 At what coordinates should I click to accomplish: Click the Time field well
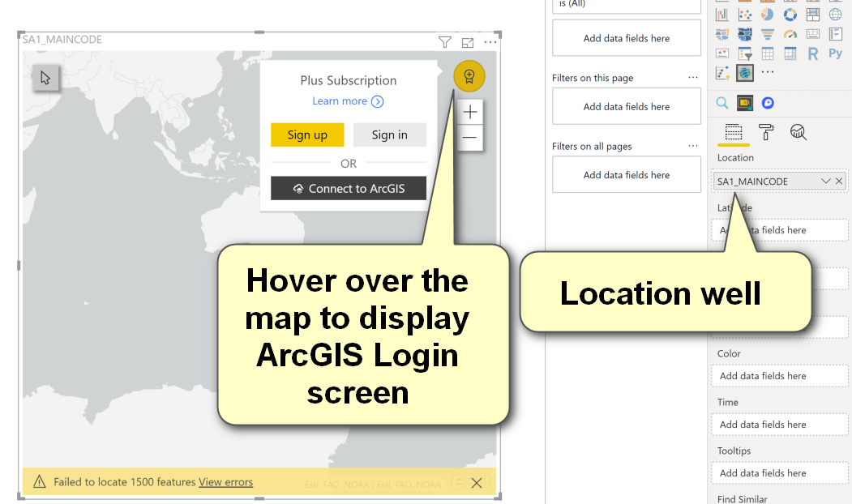pos(780,425)
